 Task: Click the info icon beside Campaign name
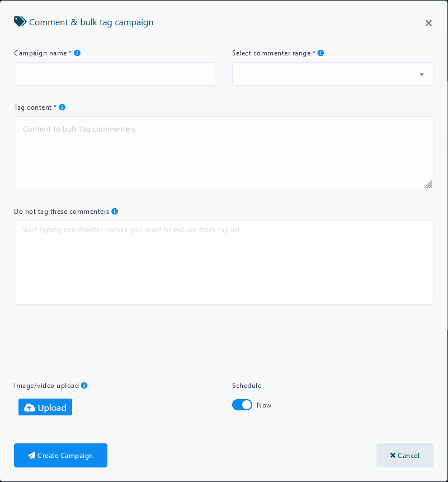coord(77,53)
